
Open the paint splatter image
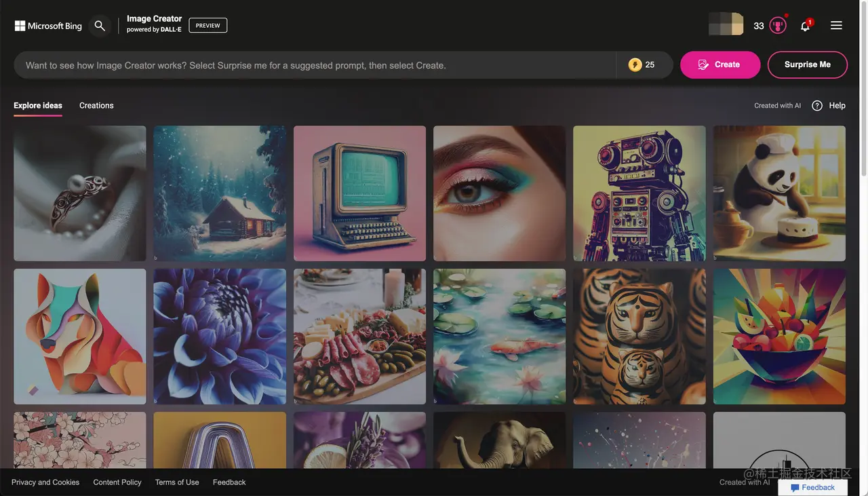(x=639, y=440)
